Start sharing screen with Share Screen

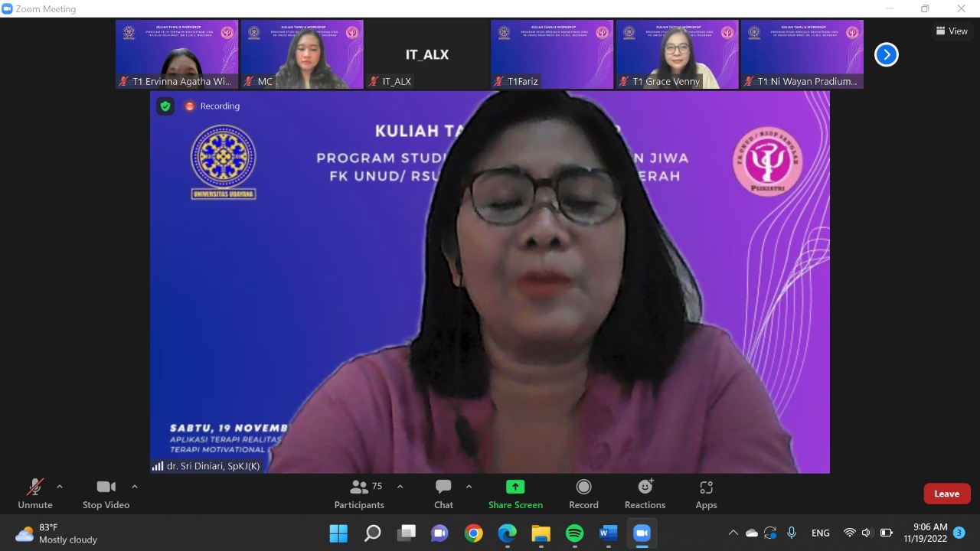click(515, 494)
